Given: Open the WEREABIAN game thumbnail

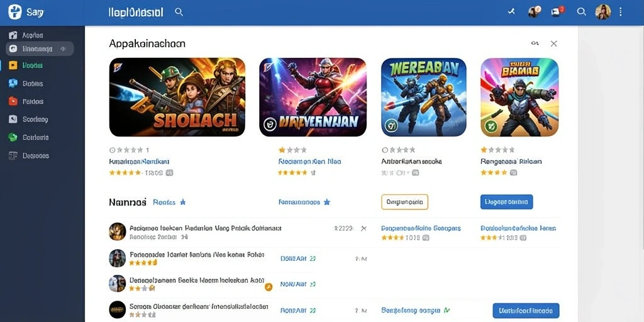Looking at the screenshot, I should 423,97.
